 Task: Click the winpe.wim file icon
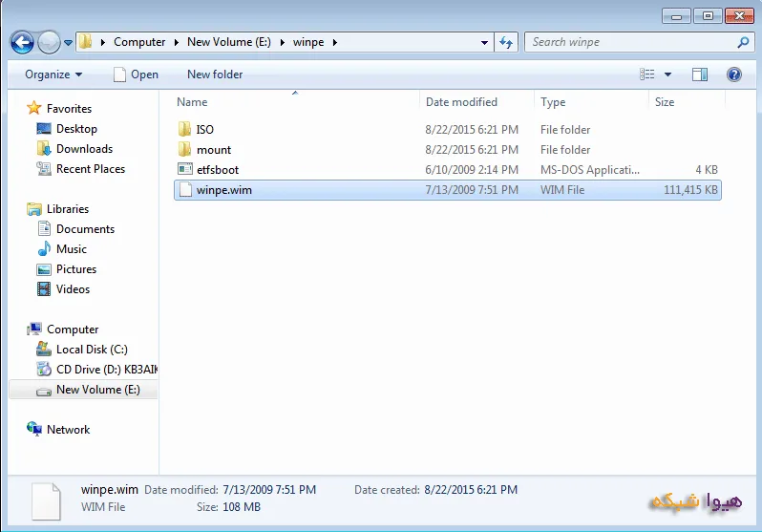click(x=185, y=190)
